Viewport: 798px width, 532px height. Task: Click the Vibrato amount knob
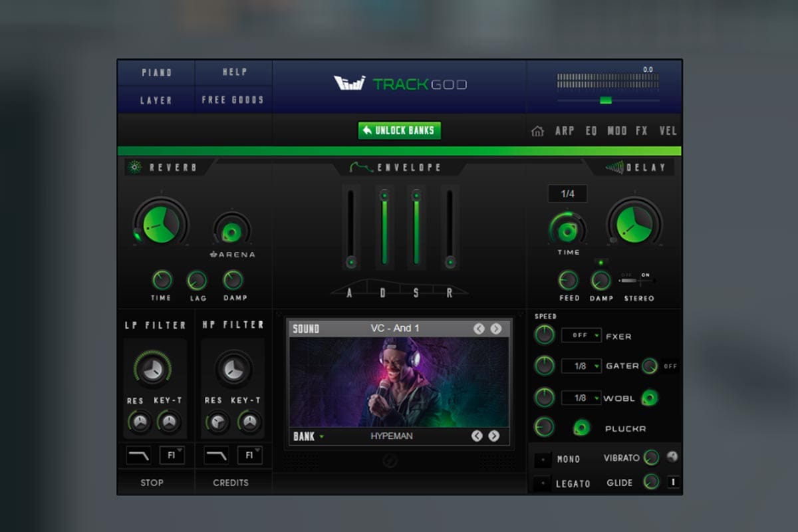[651, 458]
